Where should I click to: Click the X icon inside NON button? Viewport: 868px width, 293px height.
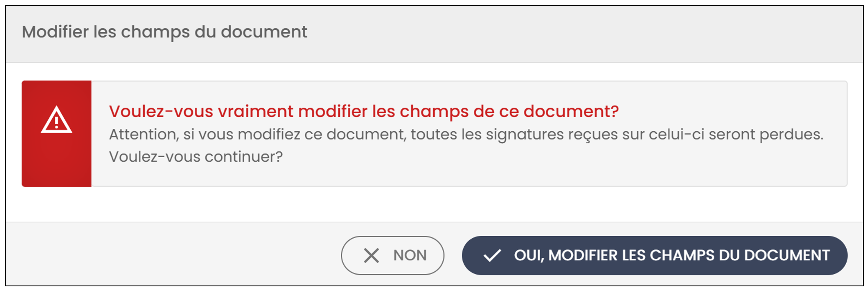tap(371, 255)
